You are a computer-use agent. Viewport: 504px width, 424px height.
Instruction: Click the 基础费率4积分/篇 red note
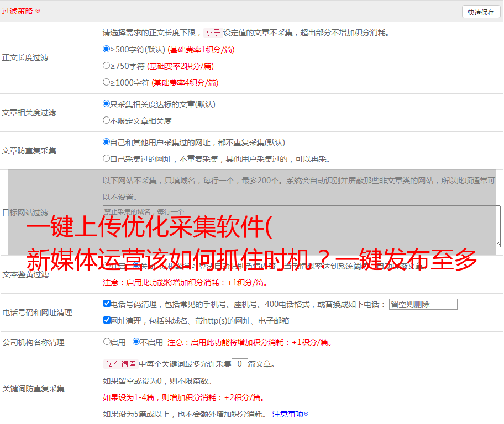(185, 83)
